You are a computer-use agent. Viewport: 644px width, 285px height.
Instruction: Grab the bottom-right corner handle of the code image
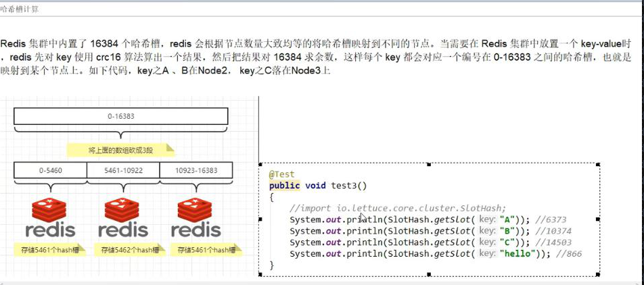[597, 274]
